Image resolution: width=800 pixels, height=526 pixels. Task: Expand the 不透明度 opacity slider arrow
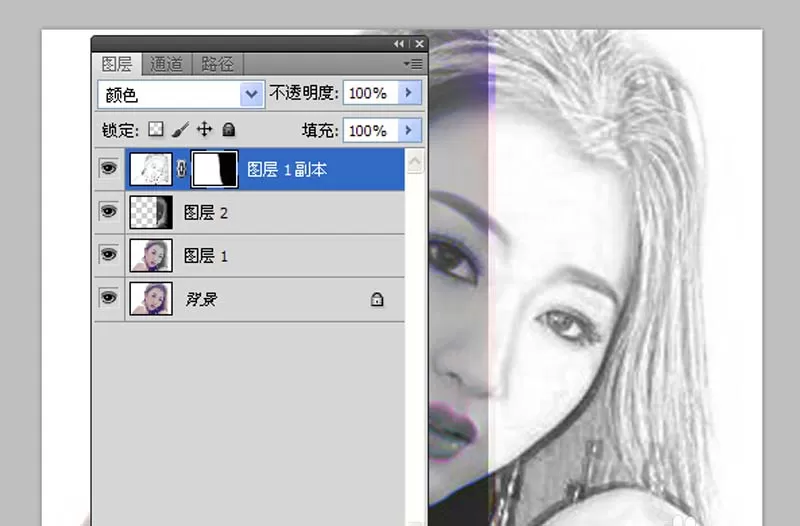click(409, 93)
